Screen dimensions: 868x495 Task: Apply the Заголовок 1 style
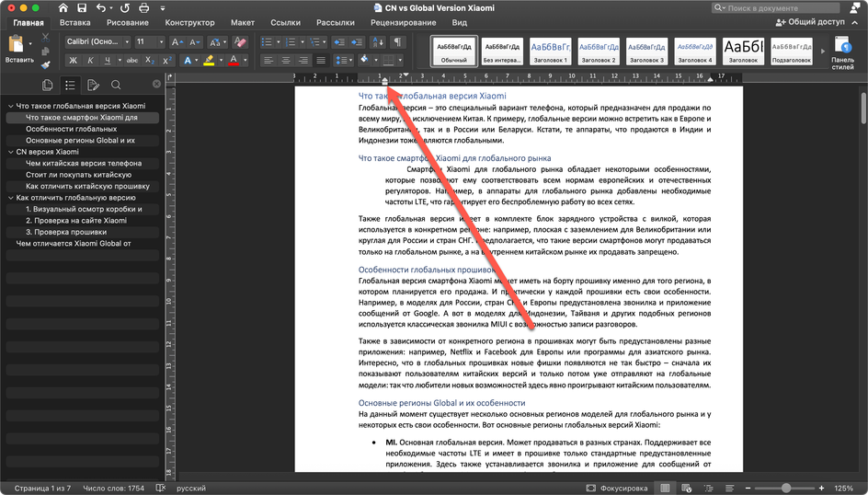pyautogui.click(x=550, y=51)
